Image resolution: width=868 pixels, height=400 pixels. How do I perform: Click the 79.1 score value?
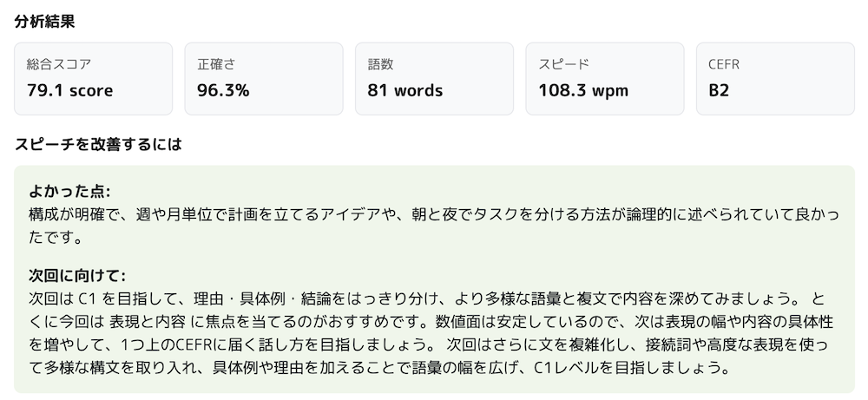(69, 90)
